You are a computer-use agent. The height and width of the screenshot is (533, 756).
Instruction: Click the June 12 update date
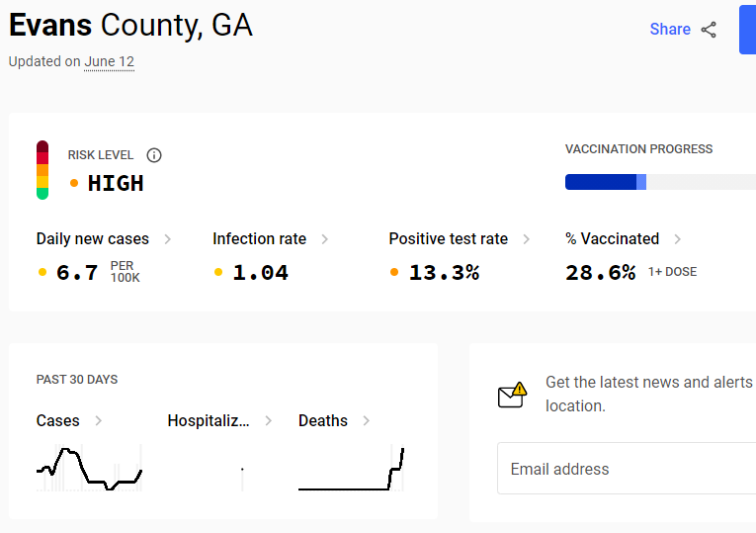coord(109,61)
